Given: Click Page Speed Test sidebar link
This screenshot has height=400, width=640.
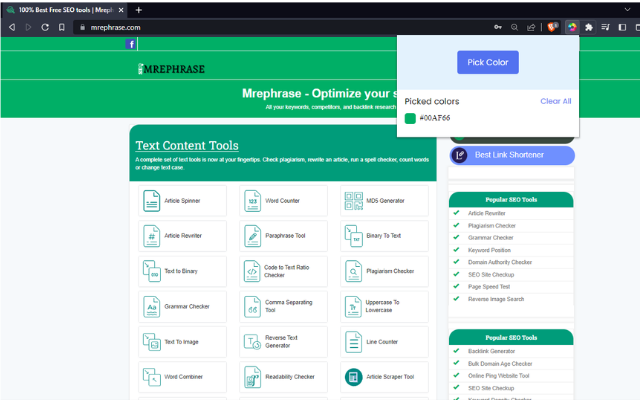Looking at the screenshot, I should (489, 287).
